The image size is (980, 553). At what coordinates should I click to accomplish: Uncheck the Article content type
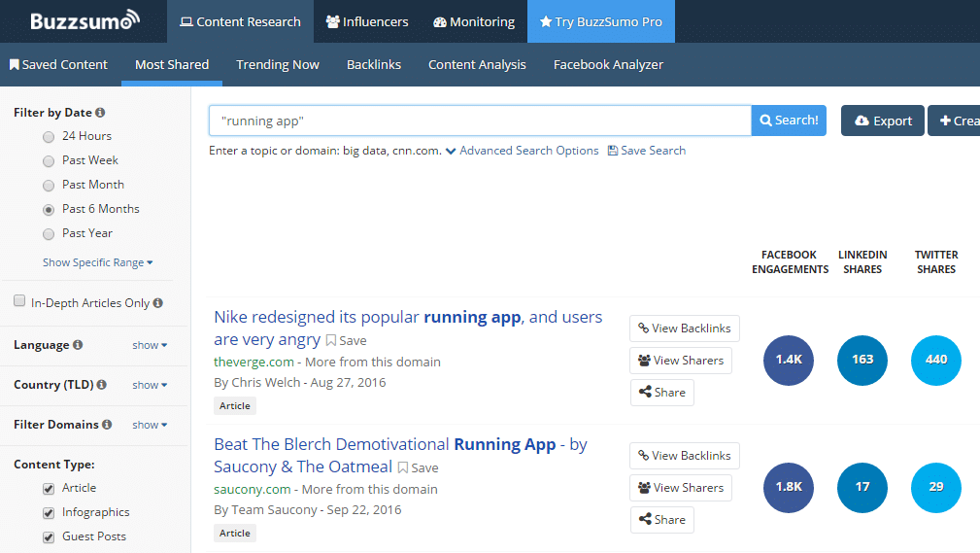[x=49, y=489]
